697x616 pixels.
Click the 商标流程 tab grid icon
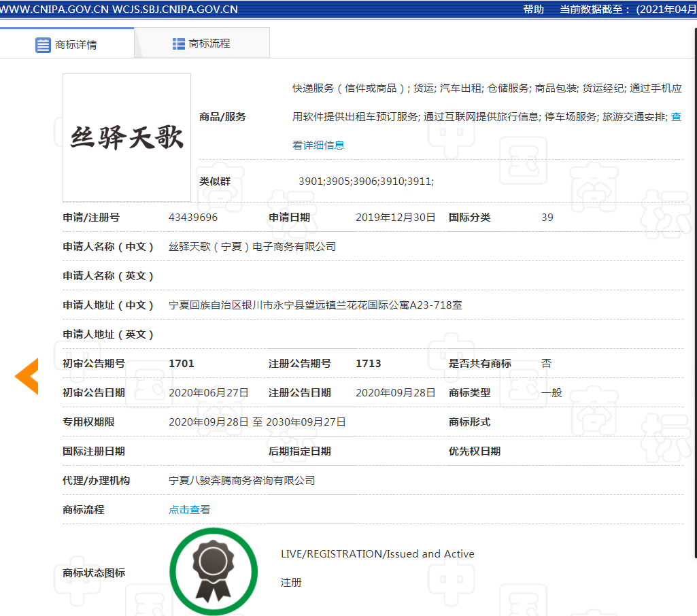[x=179, y=44]
